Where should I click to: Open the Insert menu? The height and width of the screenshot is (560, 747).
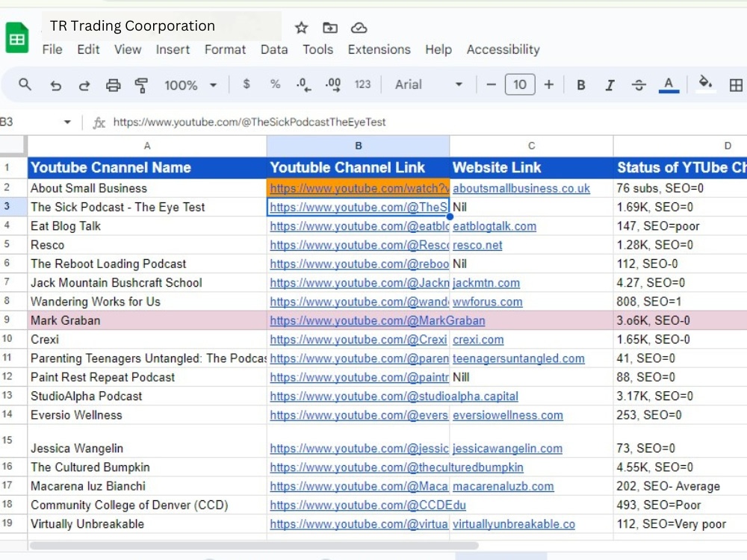[173, 49]
